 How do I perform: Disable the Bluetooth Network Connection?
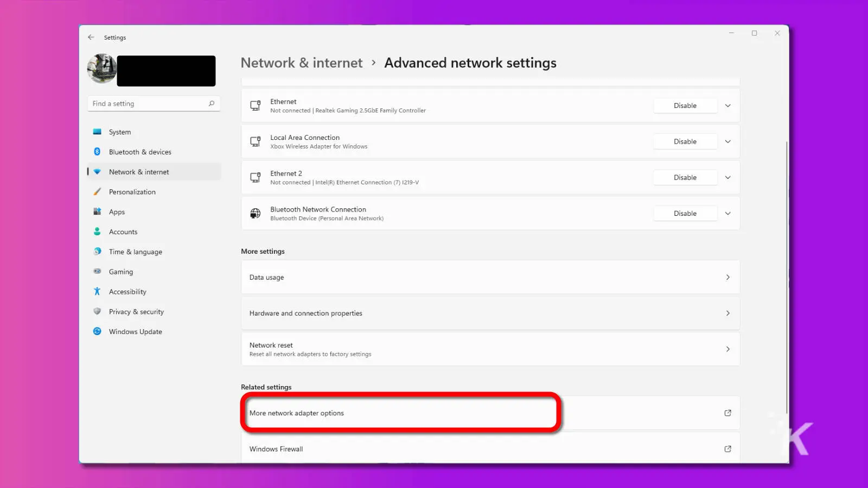pyautogui.click(x=685, y=214)
